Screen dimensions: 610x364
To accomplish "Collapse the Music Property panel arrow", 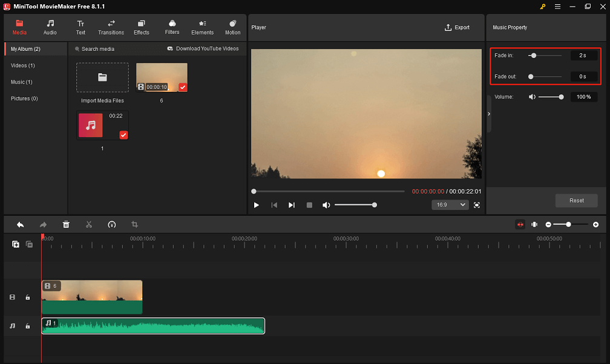I will [x=489, y=114].
